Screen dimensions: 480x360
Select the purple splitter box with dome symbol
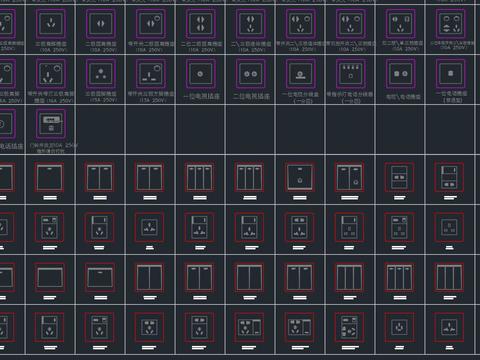point(300,74)
